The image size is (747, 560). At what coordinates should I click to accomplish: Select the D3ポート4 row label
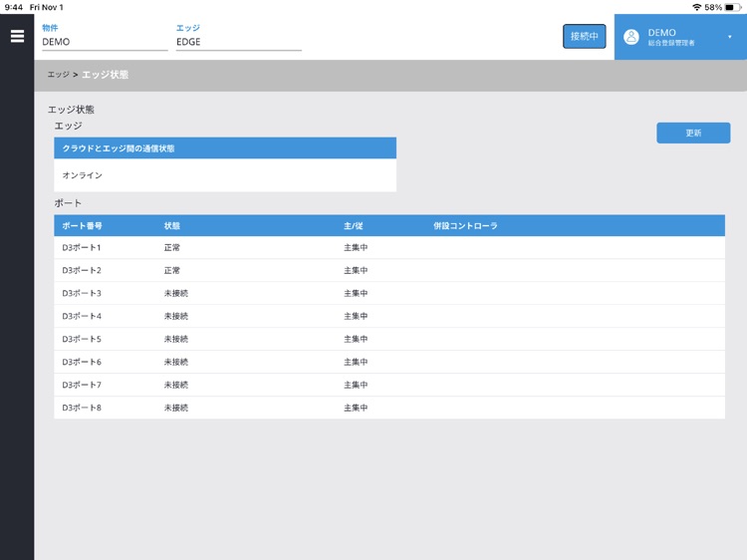click(x=82, y=317)
